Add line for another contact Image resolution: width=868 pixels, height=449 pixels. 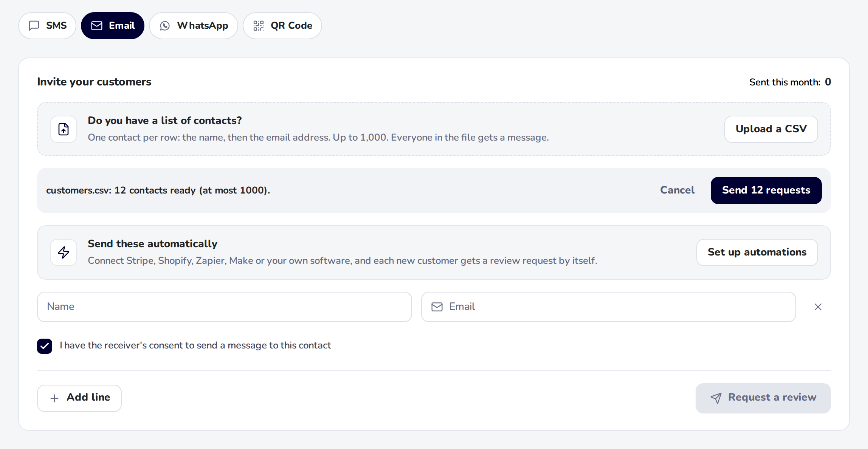click(79, 398)
